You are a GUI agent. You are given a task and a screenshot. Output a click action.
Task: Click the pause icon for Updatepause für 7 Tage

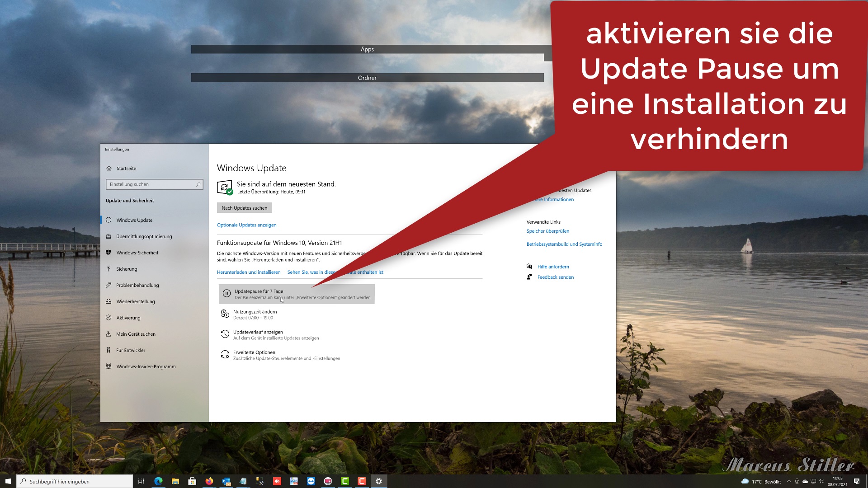tap(227, 294)
